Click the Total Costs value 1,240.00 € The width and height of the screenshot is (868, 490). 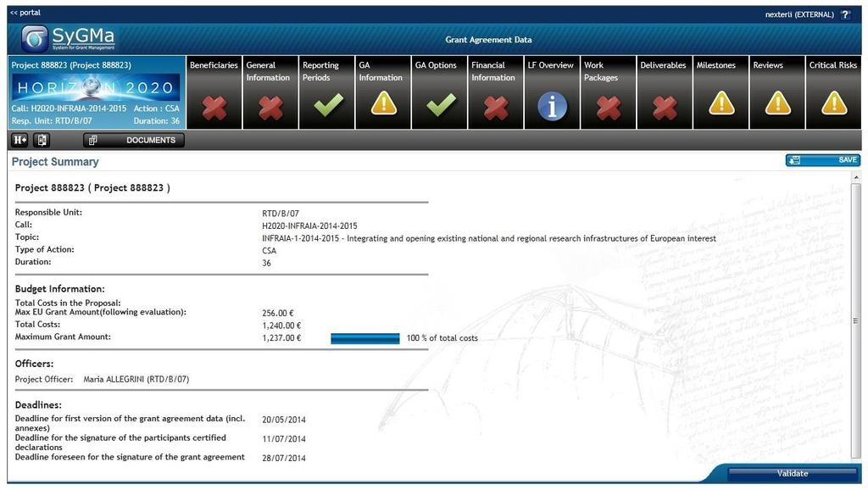[281, 326]
